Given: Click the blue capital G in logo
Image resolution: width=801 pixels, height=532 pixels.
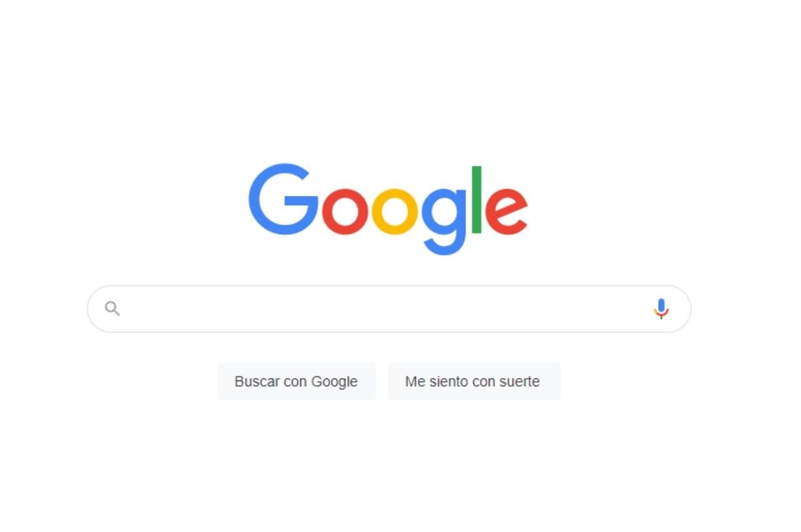Looking at the screenshot, I should click(x=283, y=200).
